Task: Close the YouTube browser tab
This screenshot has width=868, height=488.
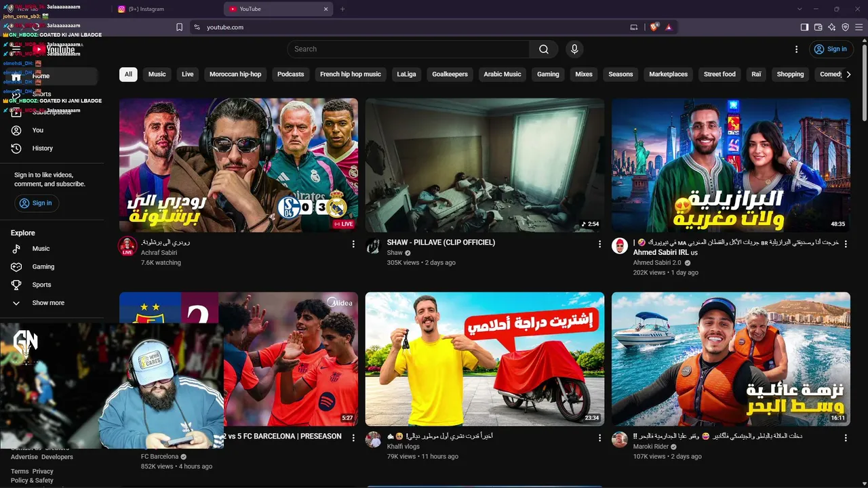Action: (325, 9)
